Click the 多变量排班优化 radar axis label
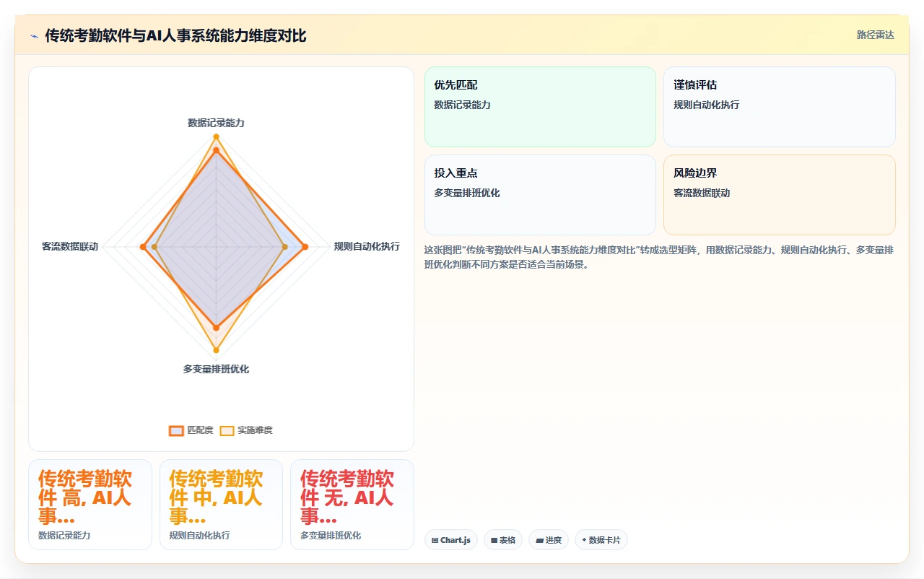Screen dimensions: 924x579 (x=216, y=369)
